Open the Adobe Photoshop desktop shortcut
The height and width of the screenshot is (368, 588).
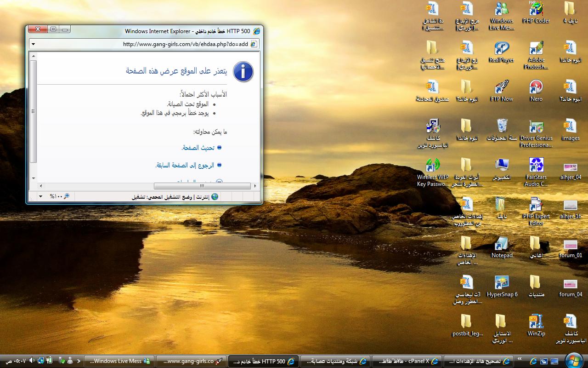[536, 49]
